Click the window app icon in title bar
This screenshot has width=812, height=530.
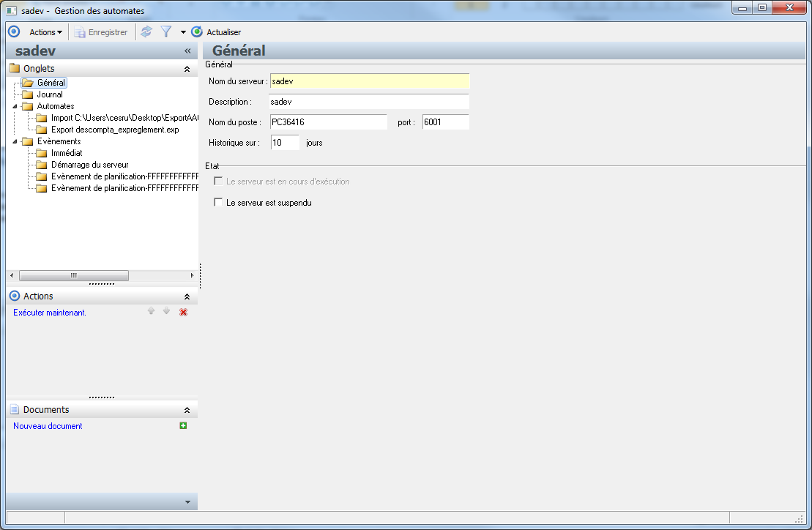12,10
